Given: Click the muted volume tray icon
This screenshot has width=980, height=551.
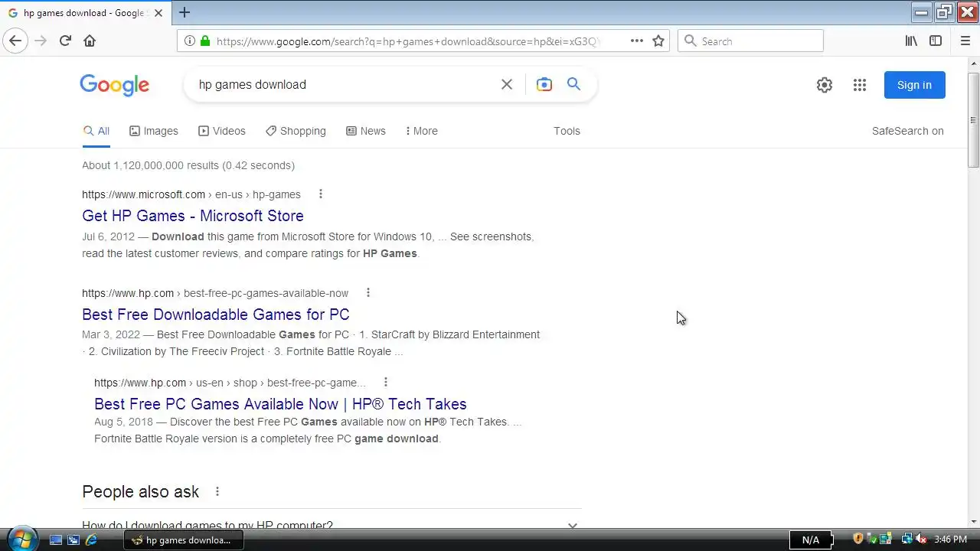Looking at the screenshot, I should [921, 540].
